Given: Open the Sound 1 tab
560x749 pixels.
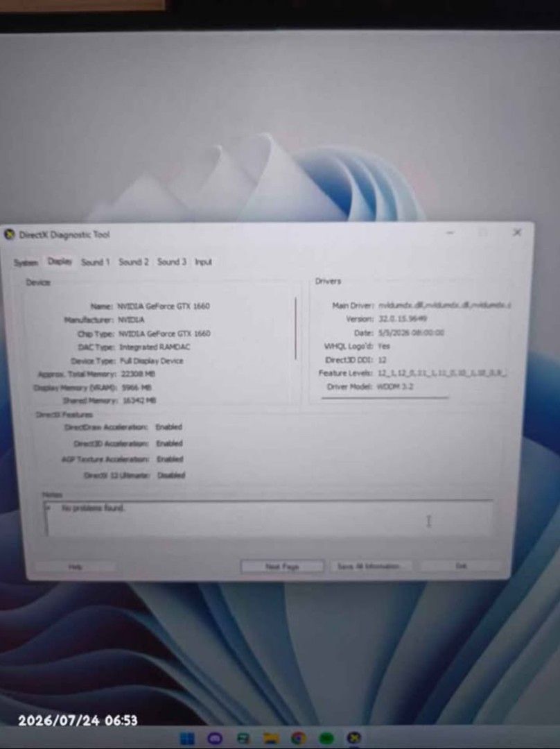Looking at the screenshot, I should 95,261.
